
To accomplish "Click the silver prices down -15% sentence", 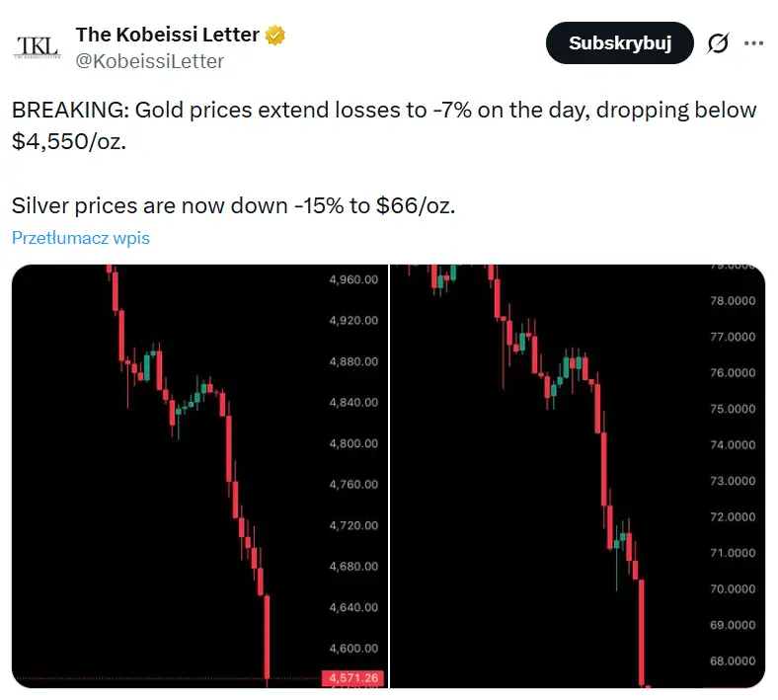I will click(234, 206).
